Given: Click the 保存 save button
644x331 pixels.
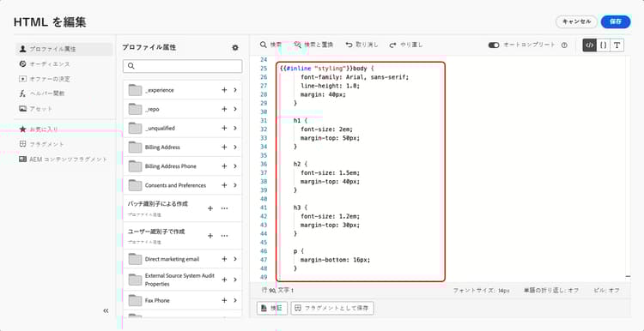Looking at the screenshot, I should 616,21.
